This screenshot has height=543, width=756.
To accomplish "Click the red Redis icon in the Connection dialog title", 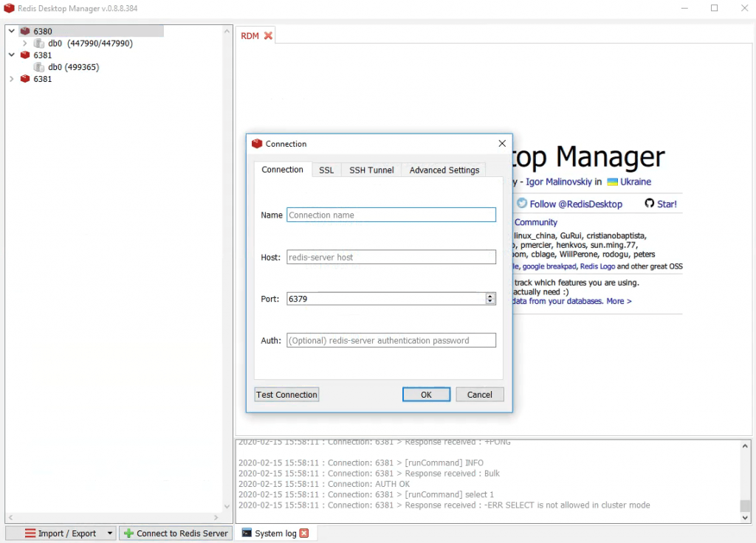I will (257, 144).
